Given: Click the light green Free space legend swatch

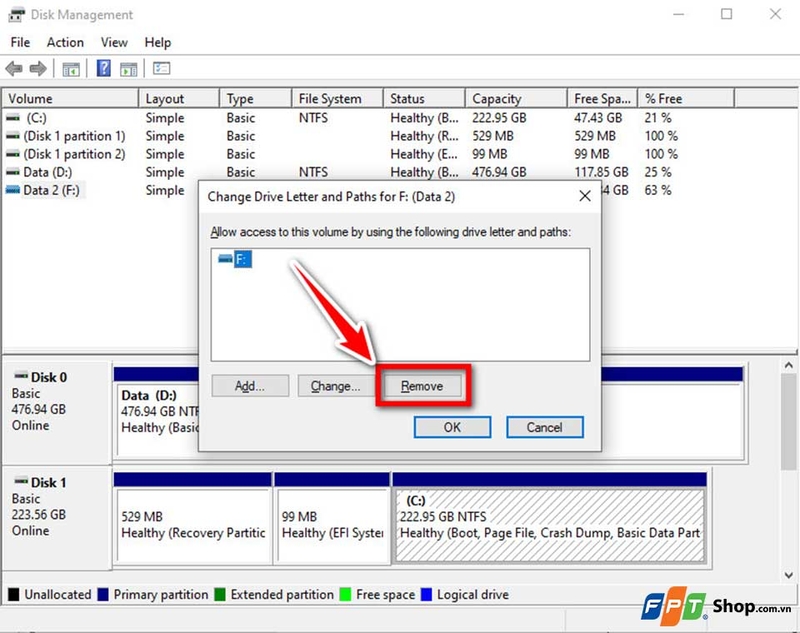Looking at the screenshot, I should click(x=345, y=594).
